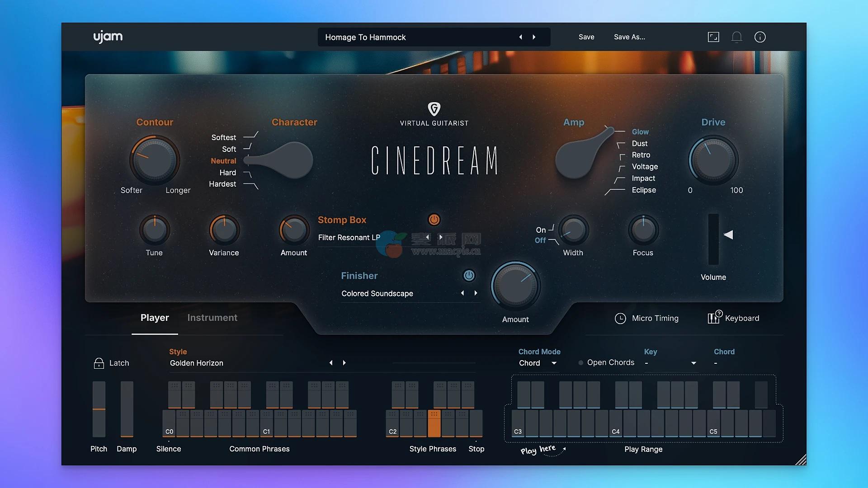The image size is (868, 488).
Task: Expand the Chord Mode dropdown
Action: click(x=554, y=363)
